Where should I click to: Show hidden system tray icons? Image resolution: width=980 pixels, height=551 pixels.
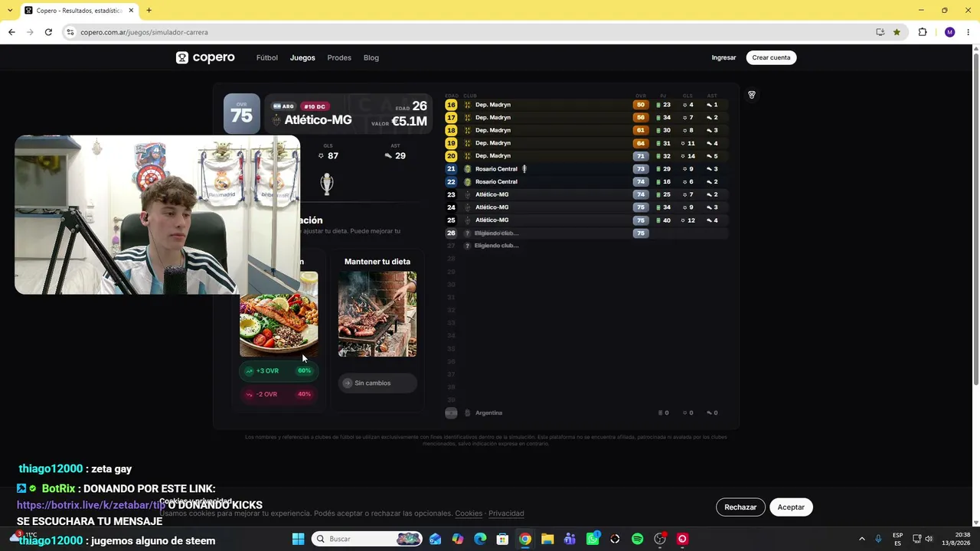(x=861, y=539)
